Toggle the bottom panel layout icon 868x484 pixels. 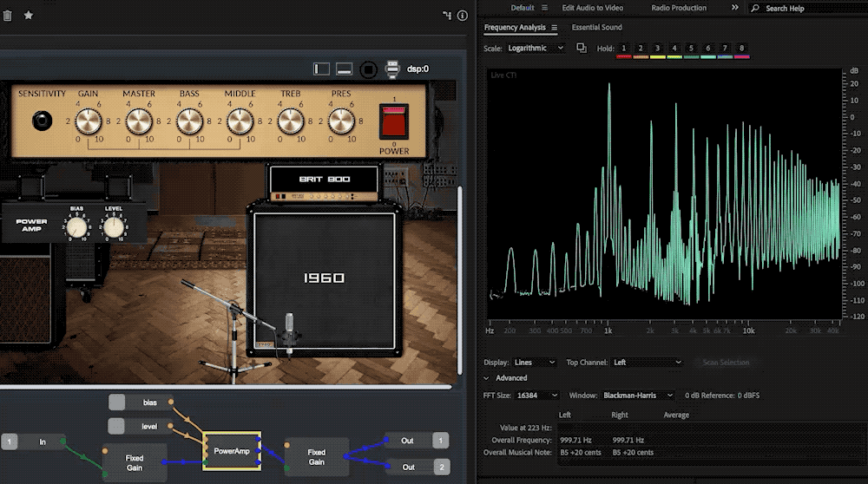(x=345, y=69)
